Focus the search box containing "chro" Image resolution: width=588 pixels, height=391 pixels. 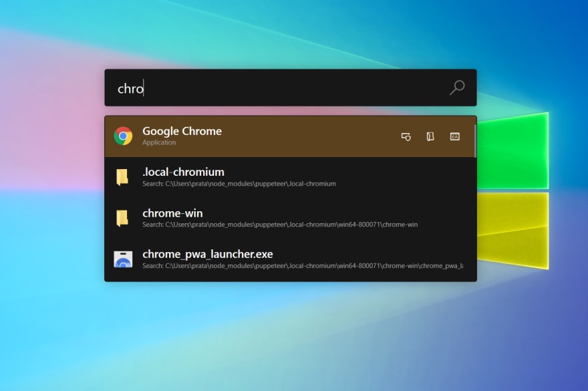(x=291, y=88)
